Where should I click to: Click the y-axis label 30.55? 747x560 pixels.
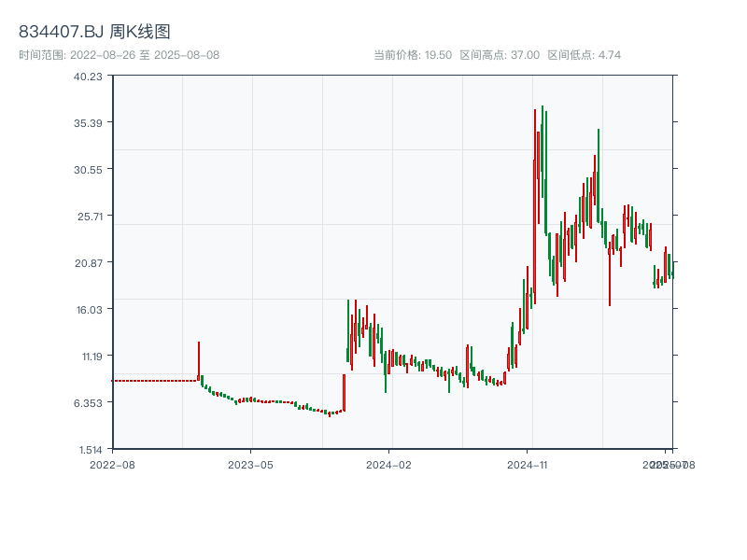click(x=88, y=170)
